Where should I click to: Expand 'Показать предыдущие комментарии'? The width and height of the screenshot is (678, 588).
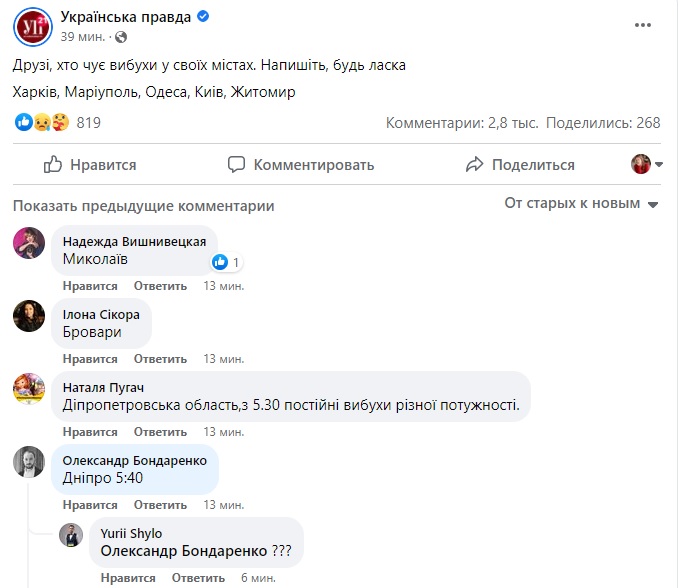[143, 206]
